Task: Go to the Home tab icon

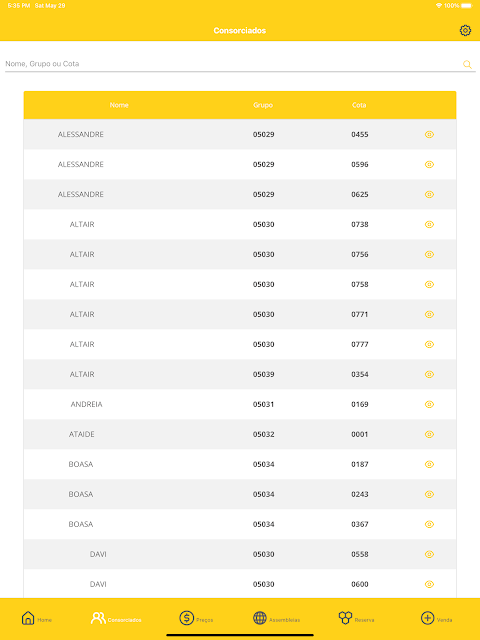Action: pos(28,618)
